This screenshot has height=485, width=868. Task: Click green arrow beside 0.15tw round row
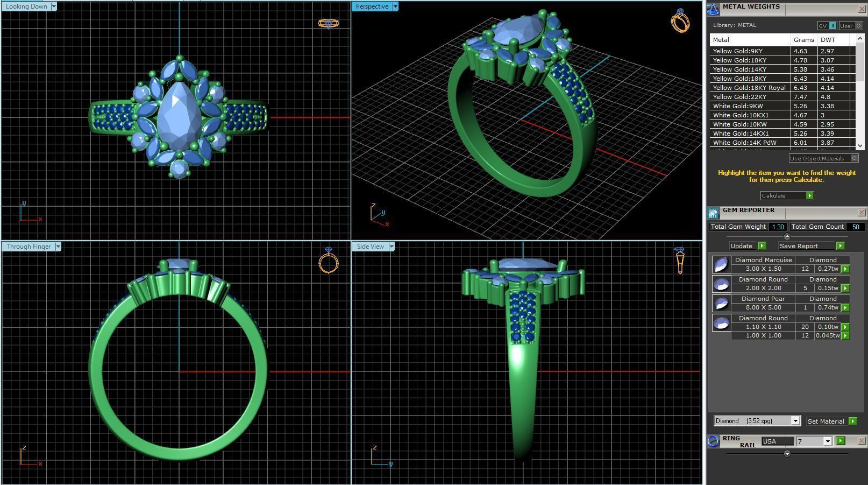tap(845, 288)
